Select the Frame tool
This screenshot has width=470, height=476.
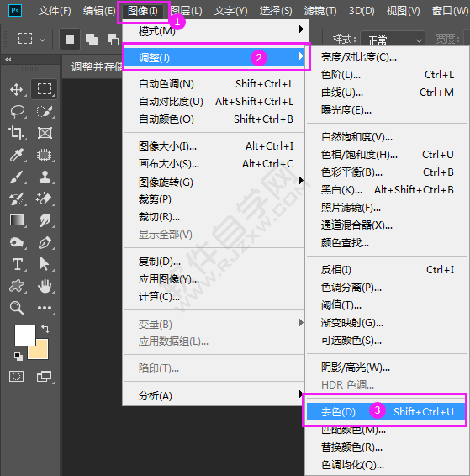tap(45, 133)
